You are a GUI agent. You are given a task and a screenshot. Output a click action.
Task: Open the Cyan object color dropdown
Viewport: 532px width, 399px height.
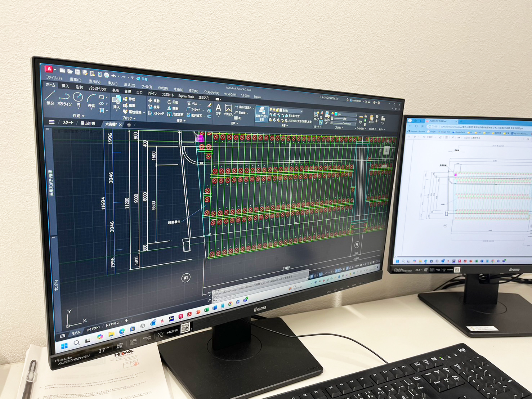[x=345, y=114]
